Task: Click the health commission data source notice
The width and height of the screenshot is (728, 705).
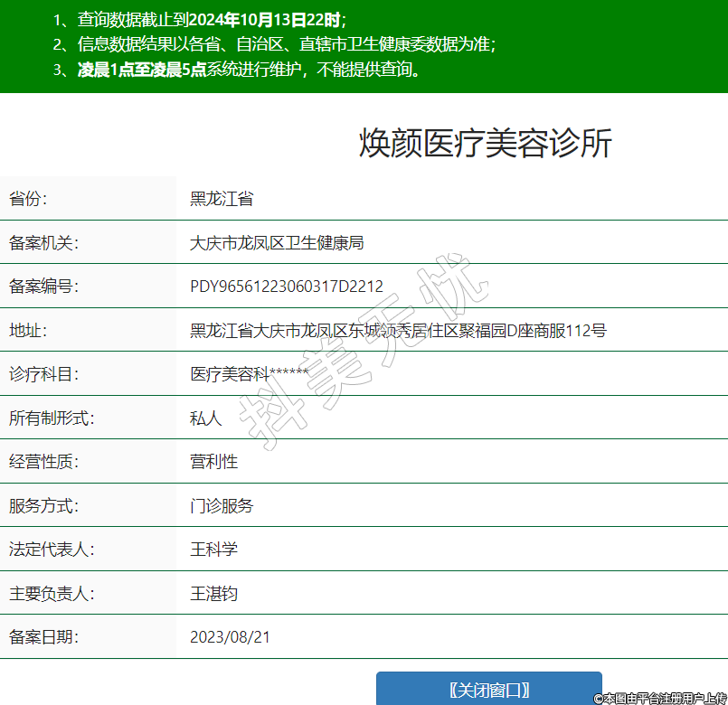Action: (x=274, y=44)
